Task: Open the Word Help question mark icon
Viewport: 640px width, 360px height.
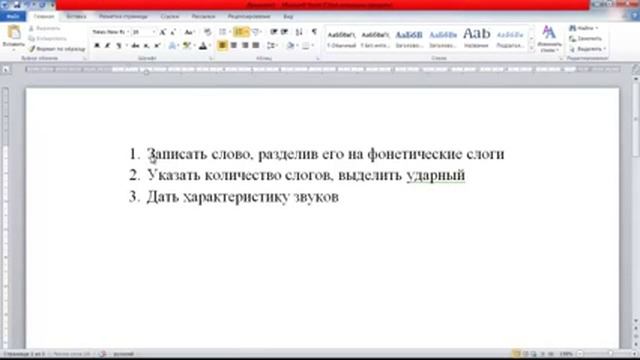Action: pyautogui.click(x=635, y=16)
